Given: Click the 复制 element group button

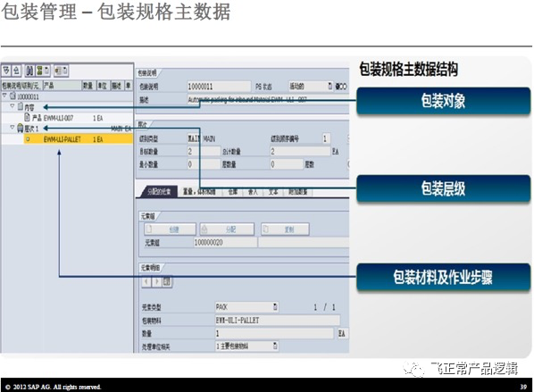Looking at the screenshot, I should (285, 229).
